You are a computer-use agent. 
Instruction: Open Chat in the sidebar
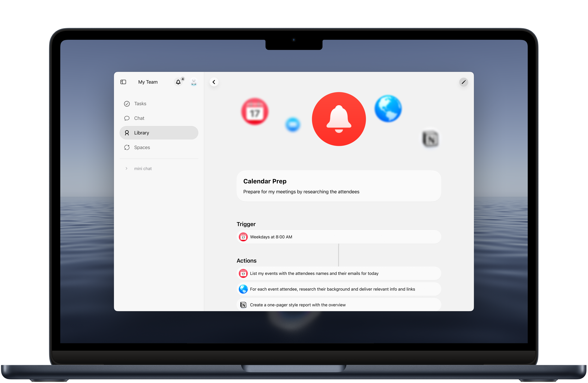point(139,118)
